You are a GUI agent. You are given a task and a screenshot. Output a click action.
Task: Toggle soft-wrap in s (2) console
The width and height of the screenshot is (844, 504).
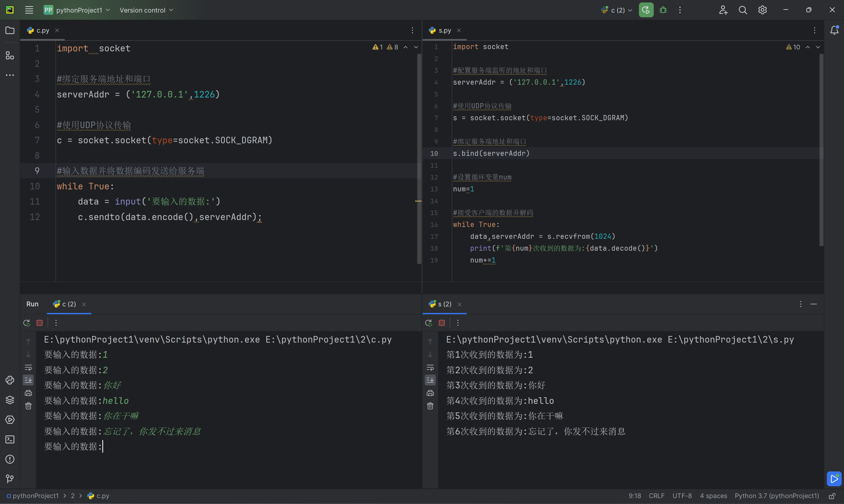tap(430, 368)
